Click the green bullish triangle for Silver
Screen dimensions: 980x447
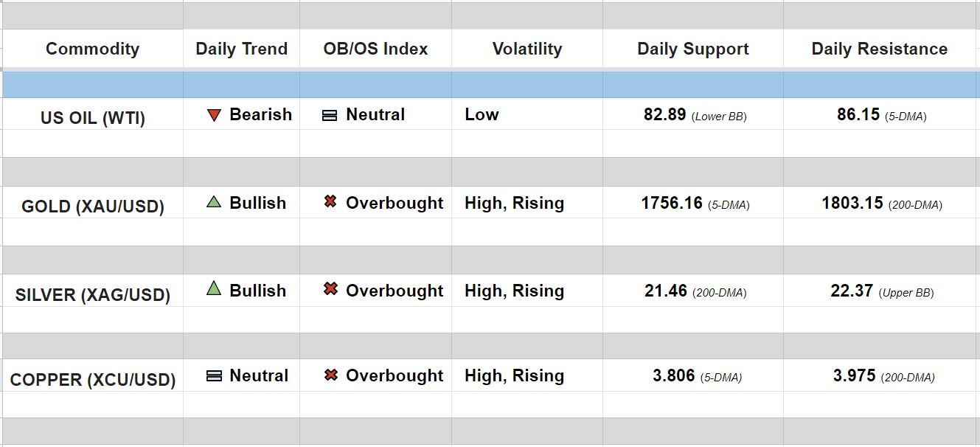point(214,289)
